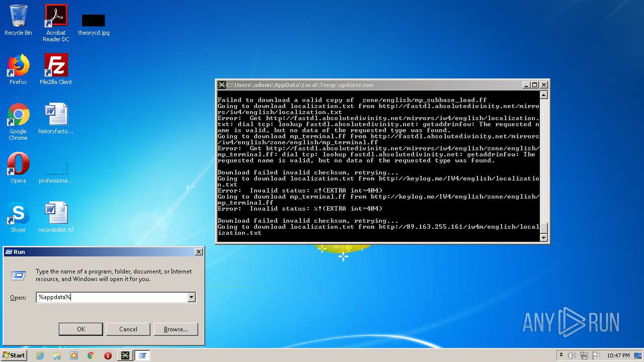Maximize the updater.exe console window

click(x=534, y=85)
